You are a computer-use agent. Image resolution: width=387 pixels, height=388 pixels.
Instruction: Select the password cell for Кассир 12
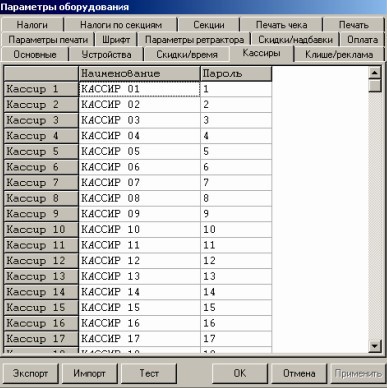(x=236, y=261)
